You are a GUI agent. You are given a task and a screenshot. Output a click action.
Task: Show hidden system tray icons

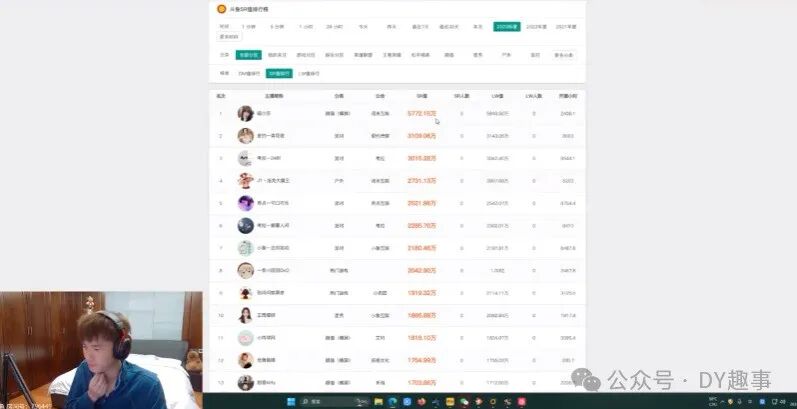(722, 401)
